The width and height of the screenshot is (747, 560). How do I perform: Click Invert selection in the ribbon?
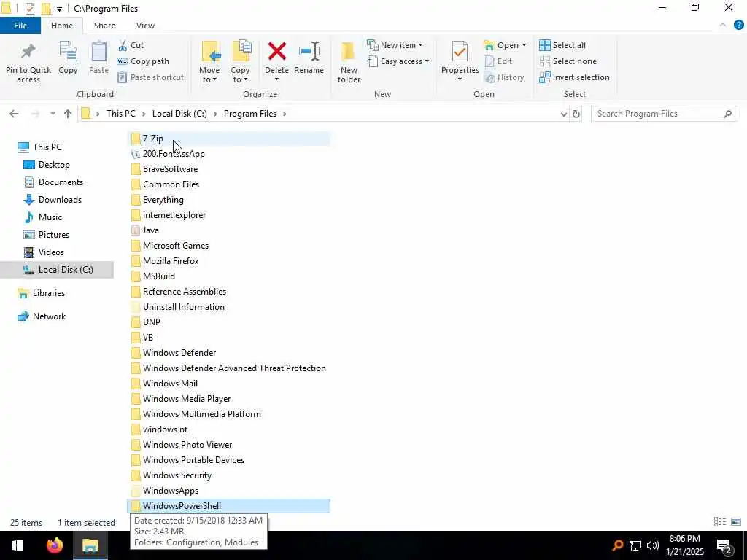coord(575,77)
